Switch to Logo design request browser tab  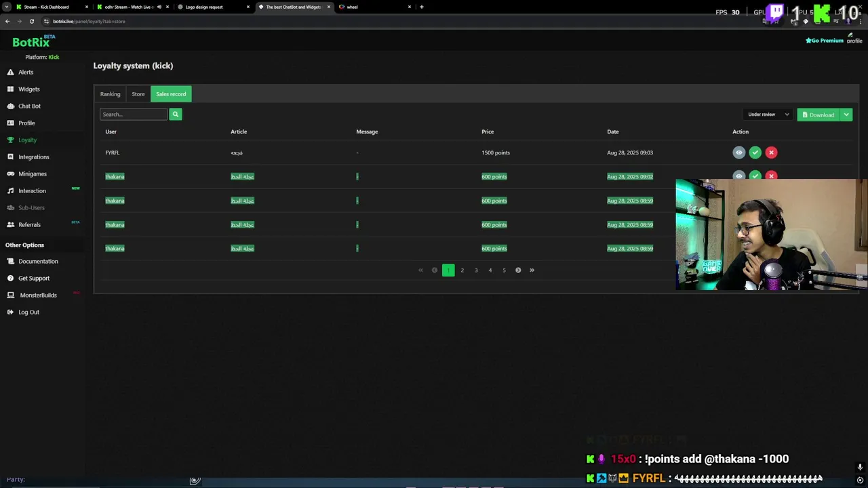[213, 7]
